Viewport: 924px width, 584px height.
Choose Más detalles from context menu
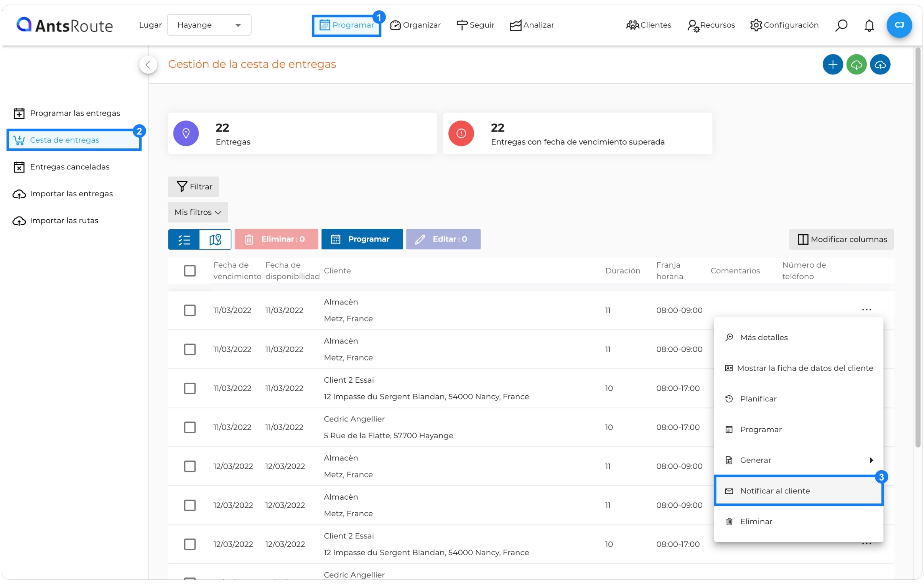pos(798,338)
